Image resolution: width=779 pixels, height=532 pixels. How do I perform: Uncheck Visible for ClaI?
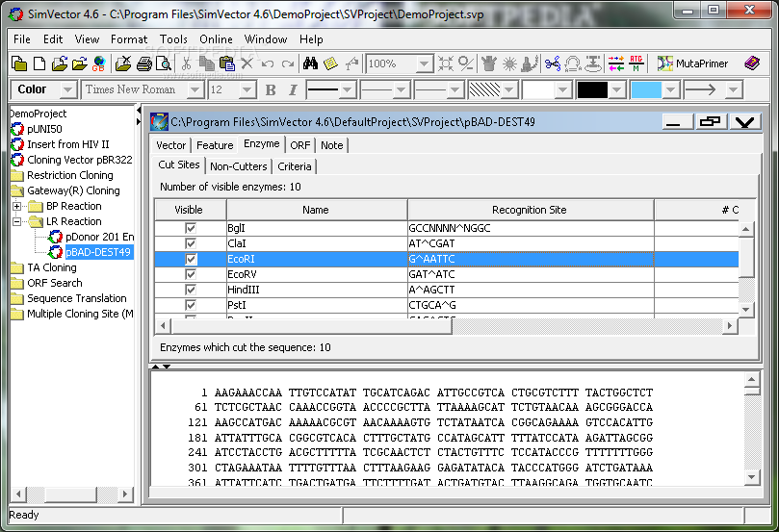(x=191, y=243)
